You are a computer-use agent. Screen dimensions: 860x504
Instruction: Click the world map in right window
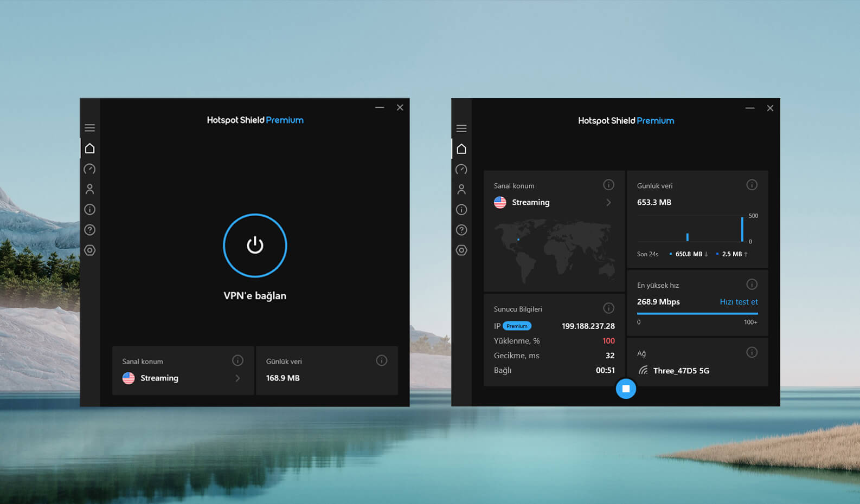coord(554,251)
